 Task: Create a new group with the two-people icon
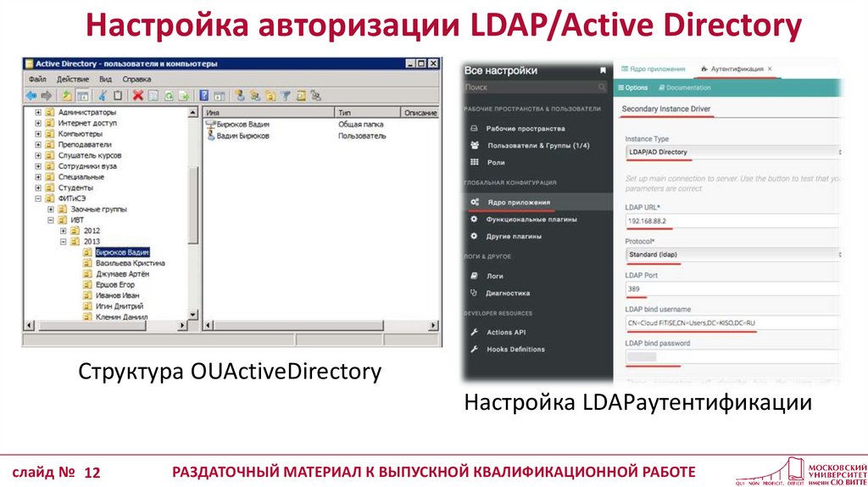pyautogui.click(x=255, y=96)
